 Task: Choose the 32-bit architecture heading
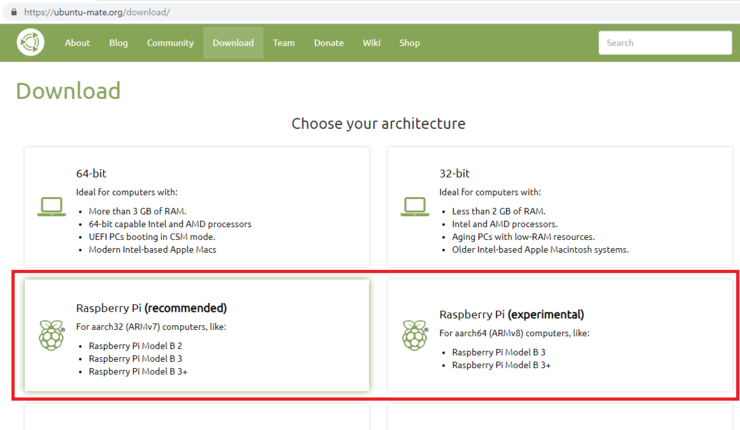[x=454, y=174]
